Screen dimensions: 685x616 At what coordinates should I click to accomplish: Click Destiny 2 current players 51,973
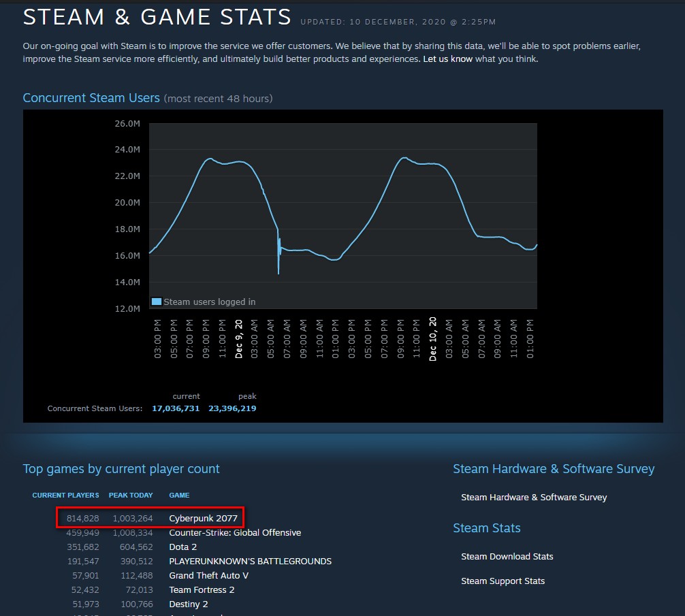coord(86,604)
